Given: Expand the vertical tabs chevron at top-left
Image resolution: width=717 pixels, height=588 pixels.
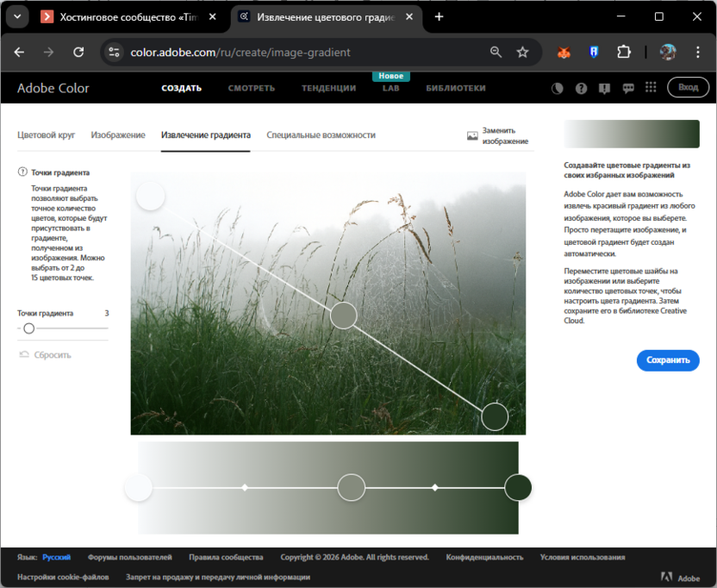Looking at the screenshot, I should (16, 16).
